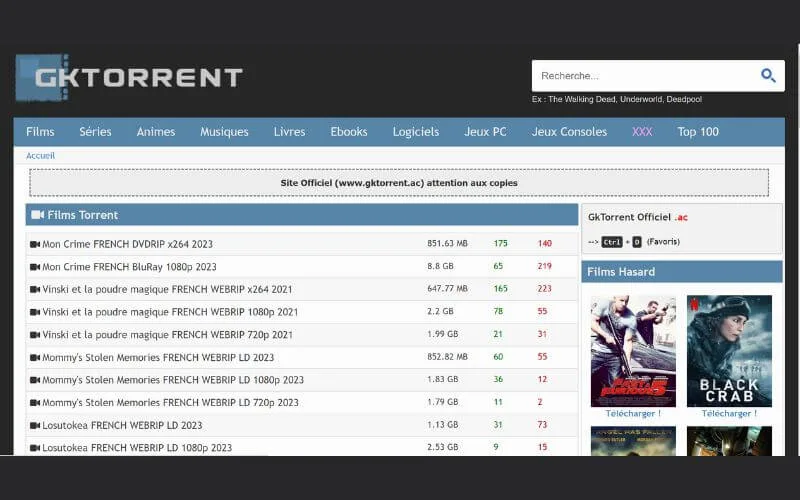Click camera icon beside Losutokea WEBRIP LD 2023
800x500 pixels.
pyautogui.click(x=35, y=425)
